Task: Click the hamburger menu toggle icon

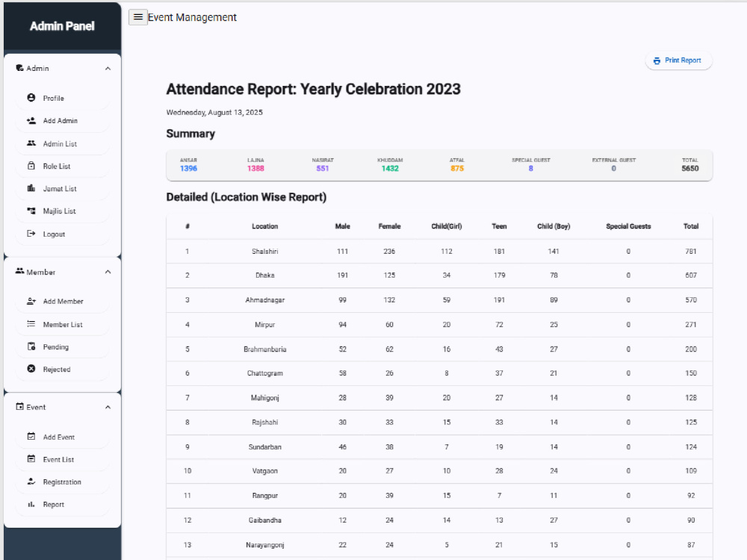Action: [x=137, y=17]
